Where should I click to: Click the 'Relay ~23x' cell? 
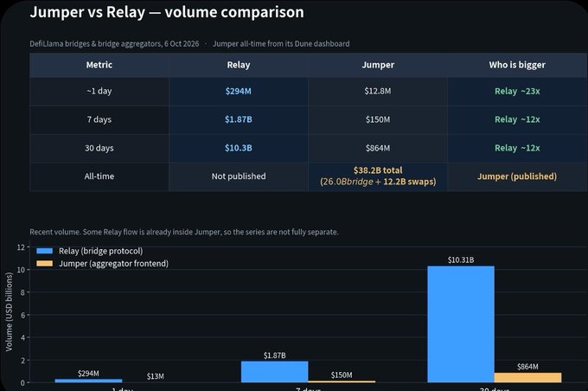(517, 91)
